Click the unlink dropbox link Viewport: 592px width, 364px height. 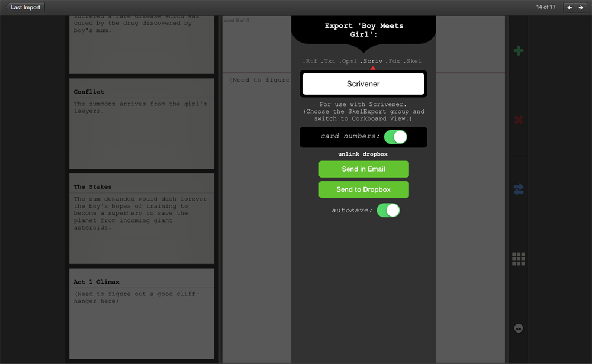coord(363,154)
